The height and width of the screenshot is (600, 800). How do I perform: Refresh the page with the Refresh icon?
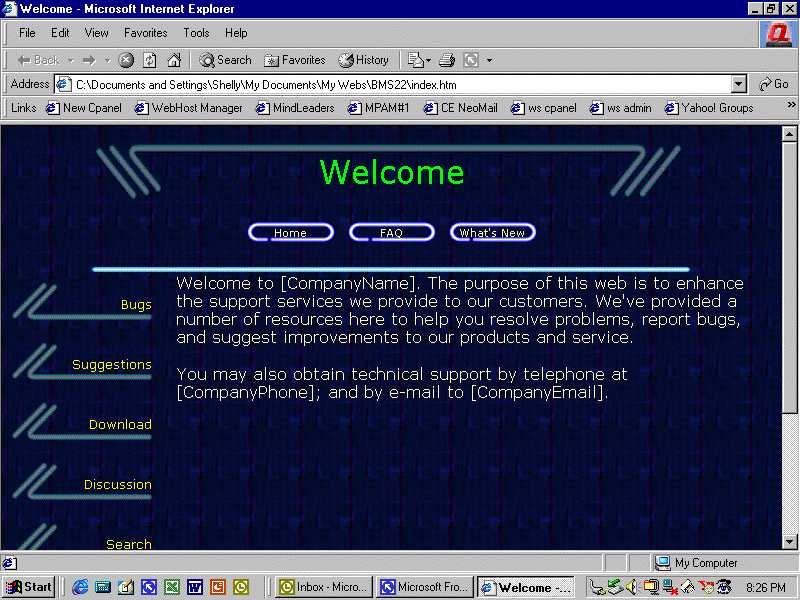pyautogui.click(x=149, y=61)
